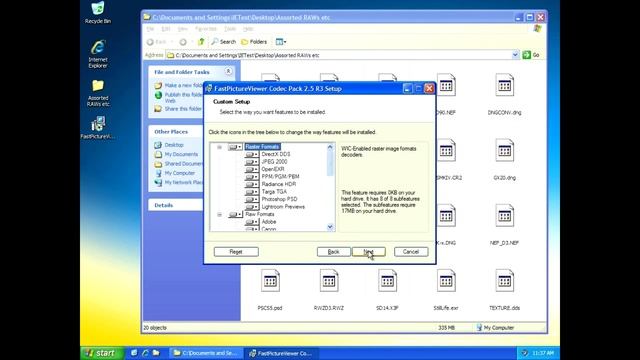The height and width of the screenshot is (360, 640).
Task: Open My Computer link in Other Places
Action: (x=180, y=173)
